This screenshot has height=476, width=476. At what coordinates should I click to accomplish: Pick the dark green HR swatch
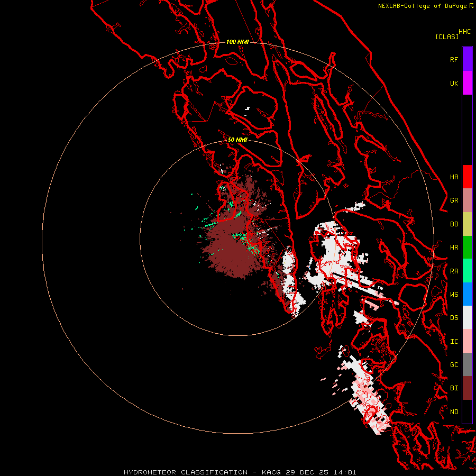click(467, 247)
